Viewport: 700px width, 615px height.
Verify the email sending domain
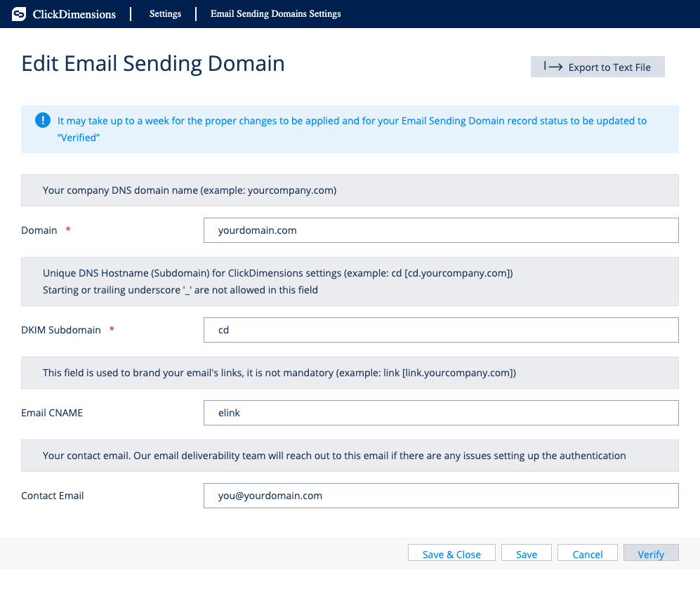pos(651,554)
